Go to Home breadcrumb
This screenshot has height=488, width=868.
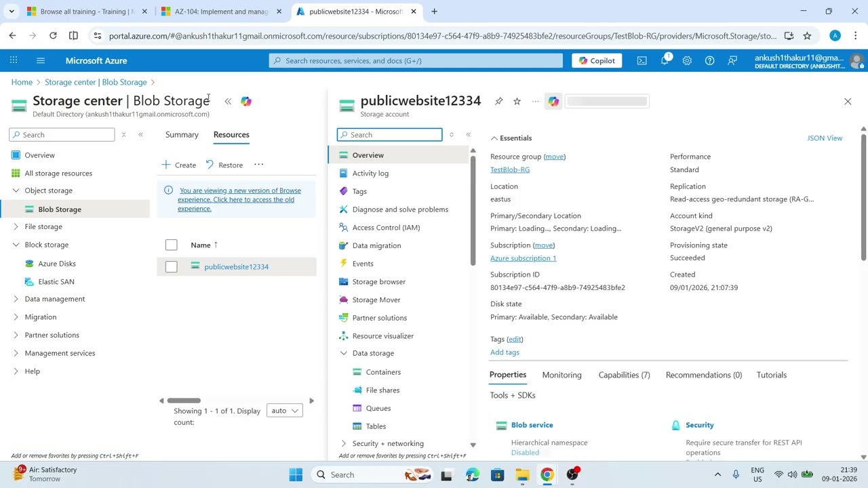pos(22,82)
